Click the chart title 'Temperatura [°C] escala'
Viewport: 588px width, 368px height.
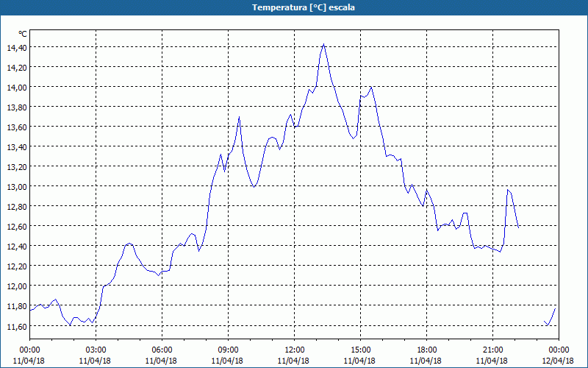[304, 7]
